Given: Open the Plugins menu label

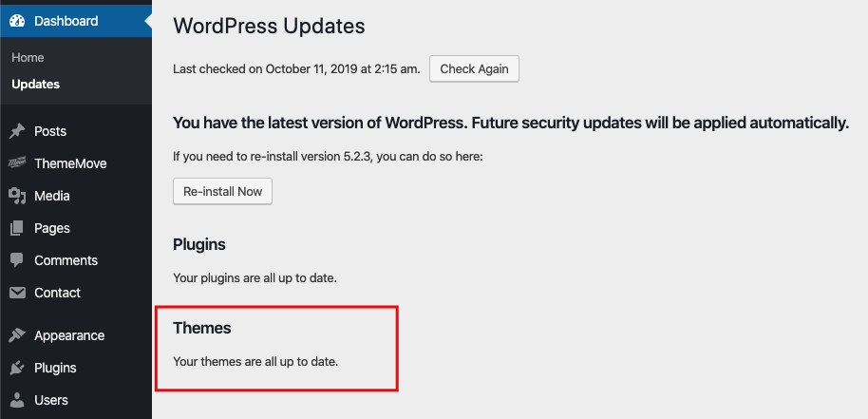Looking at the screenshot, I should tap(55, 368).
